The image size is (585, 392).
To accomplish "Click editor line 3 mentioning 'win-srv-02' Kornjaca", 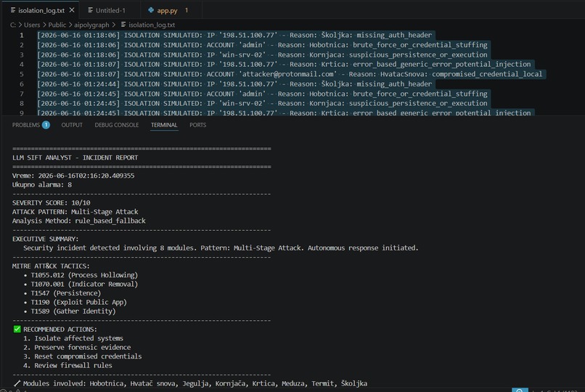I will [x=262, y=55].
